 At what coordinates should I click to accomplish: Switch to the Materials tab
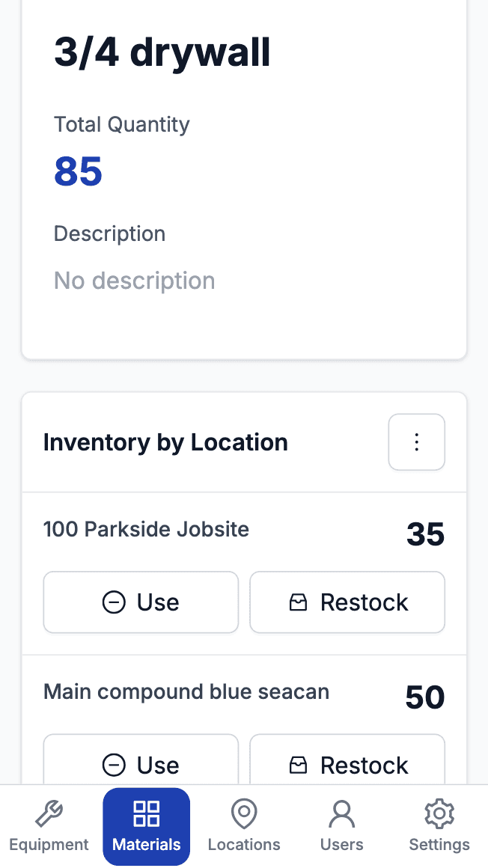(x=146, y=827)
